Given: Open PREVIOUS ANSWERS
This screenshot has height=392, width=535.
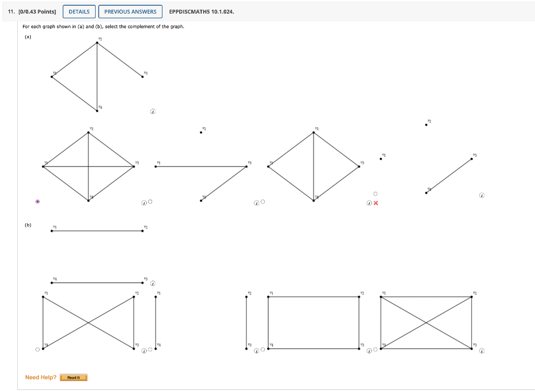Looking at the screenshot, I should click(130, 11).
